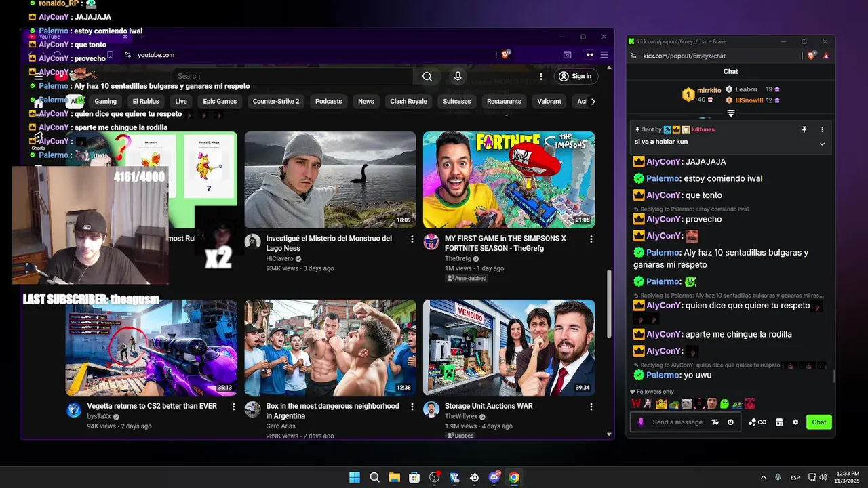Screen dimensions: 868x488
Task: Open options menu for Box in Argentina video
Action: [412, 407]
